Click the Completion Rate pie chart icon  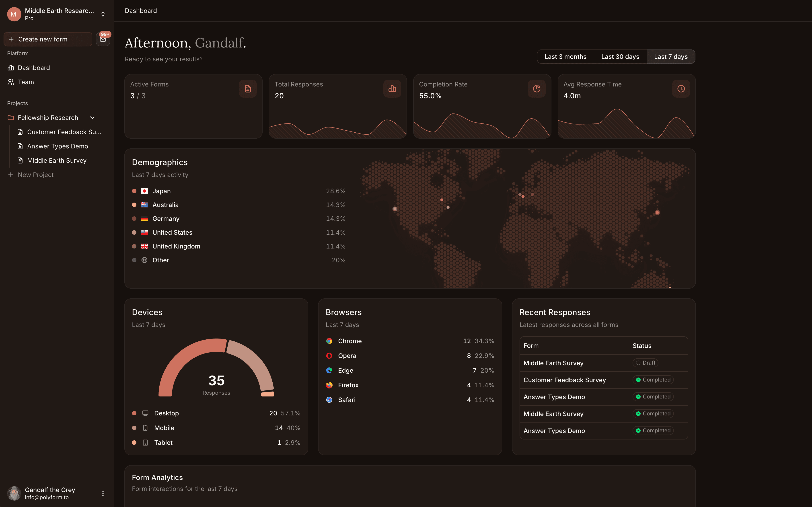[536, 88]
